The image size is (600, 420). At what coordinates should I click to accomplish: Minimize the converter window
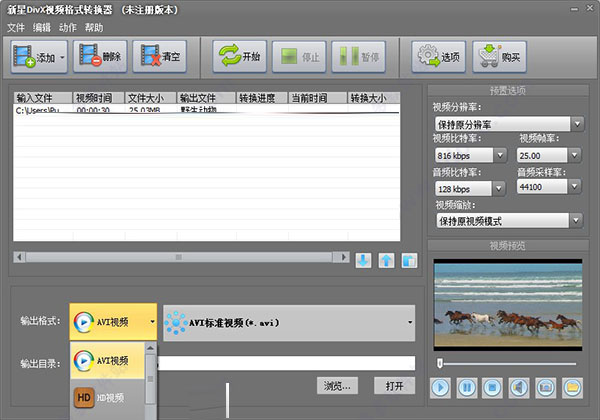click(574, 9)
